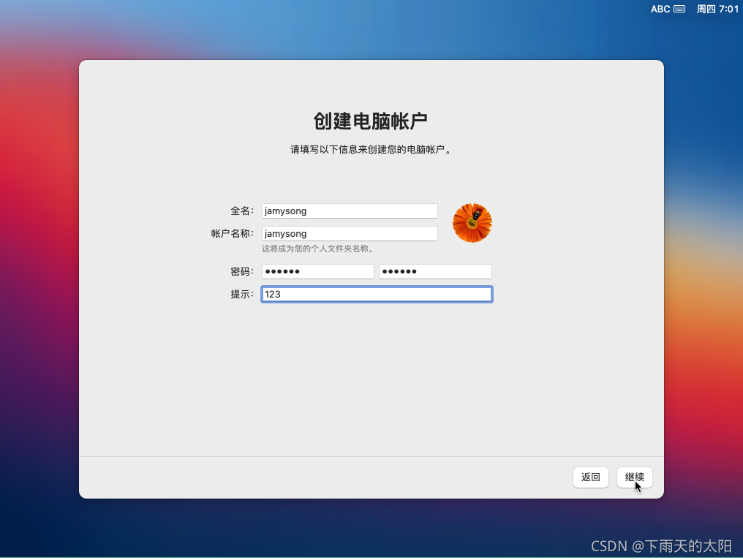Image resolution: width=743 pixels, height=560 pixels.
Task: Click inside the 帐户名称 field
Action: [x=349, y=233]
